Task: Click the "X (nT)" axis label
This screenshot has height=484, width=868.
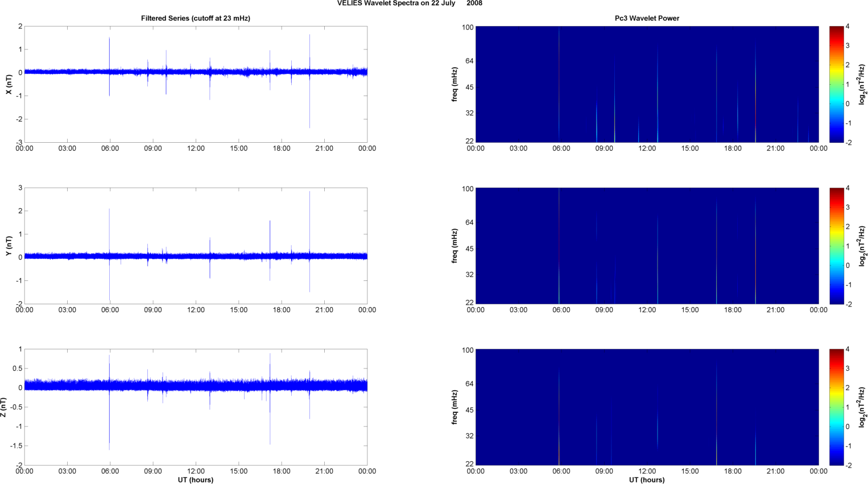Action: (9, 84)
